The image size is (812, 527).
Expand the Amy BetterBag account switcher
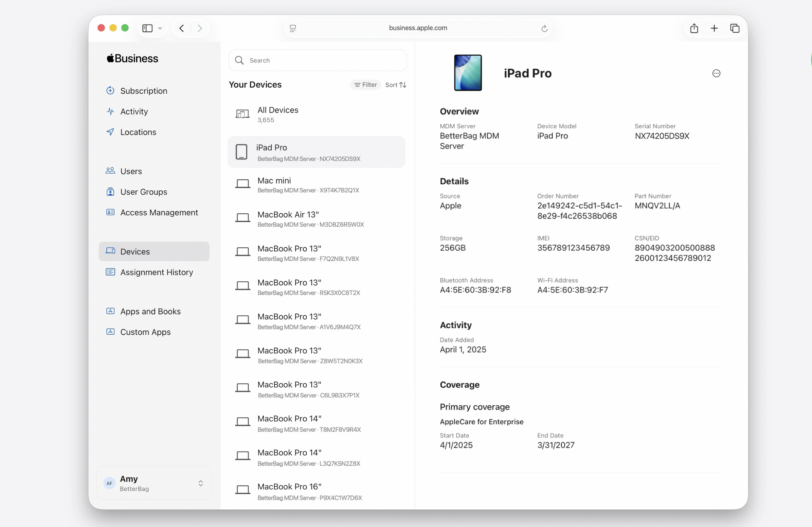coord(154,483)
